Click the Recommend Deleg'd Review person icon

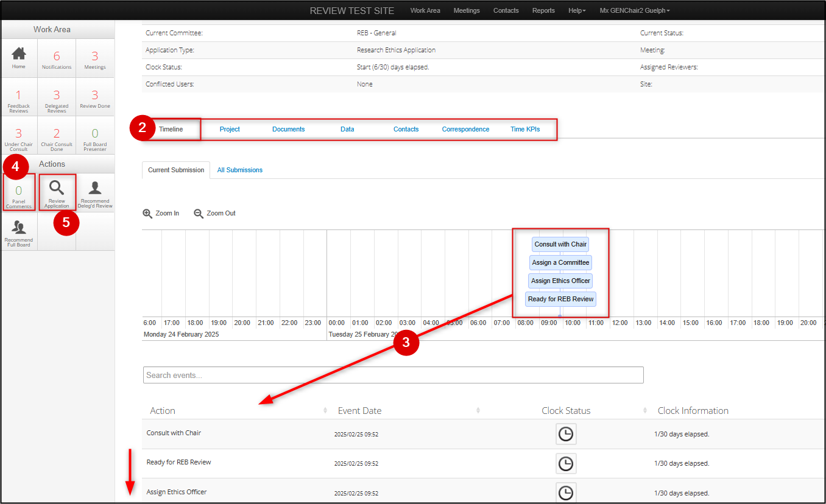pyautogui.click(x=95, y=189)
